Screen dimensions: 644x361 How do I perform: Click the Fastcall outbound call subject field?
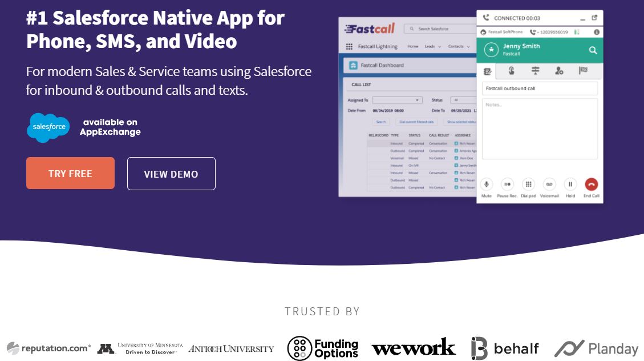pos(539,89)
